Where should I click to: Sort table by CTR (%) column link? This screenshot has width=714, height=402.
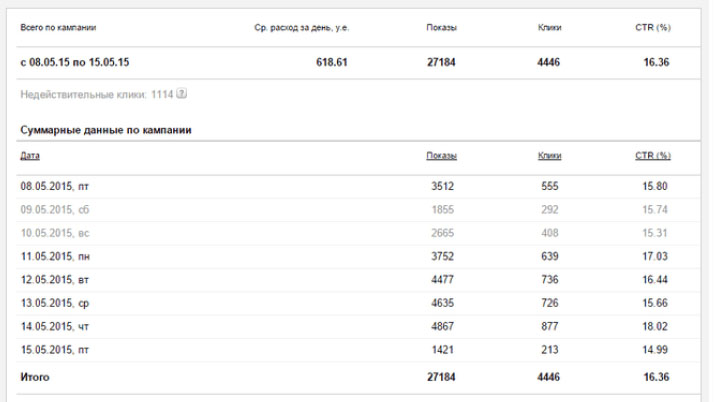653,156
